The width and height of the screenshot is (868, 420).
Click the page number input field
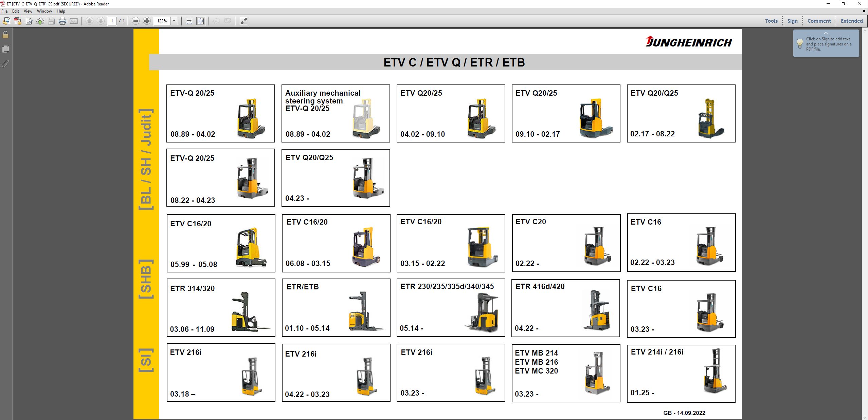tap(112, 21)
